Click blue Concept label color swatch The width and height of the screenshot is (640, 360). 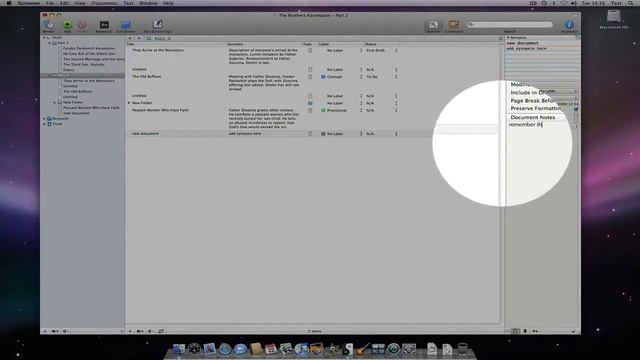323,77
